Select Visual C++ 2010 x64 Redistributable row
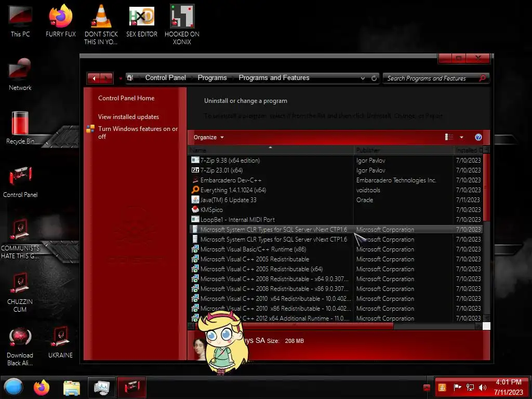The width and height of the screenshot is (532, 399). [336, 299]
